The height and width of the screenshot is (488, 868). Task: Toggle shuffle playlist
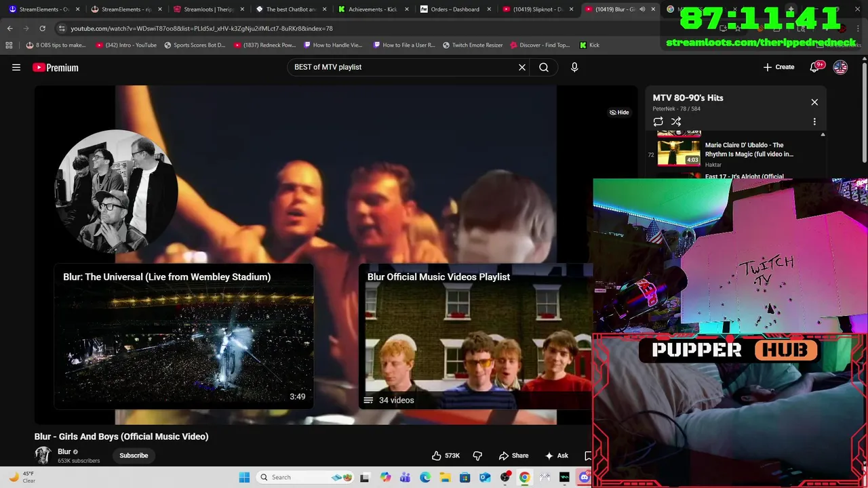(676, 122)
